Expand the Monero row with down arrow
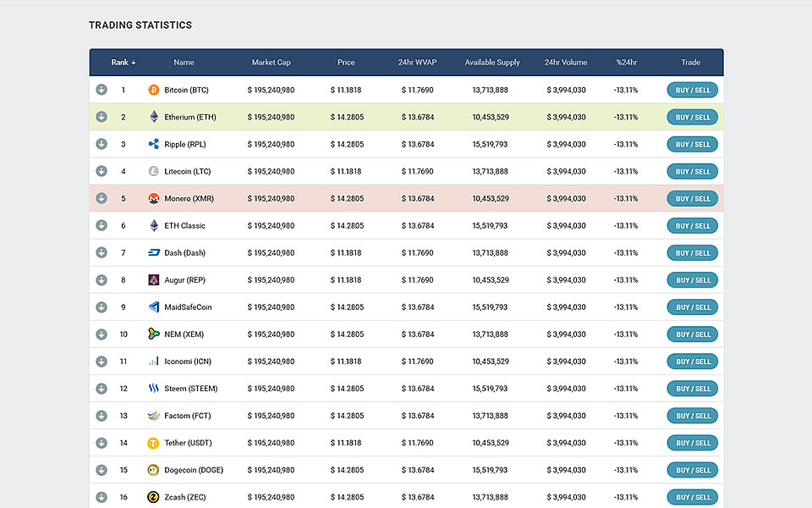This screenshot has width=812, height=508. pyautogui.click(x=101, y=198)
